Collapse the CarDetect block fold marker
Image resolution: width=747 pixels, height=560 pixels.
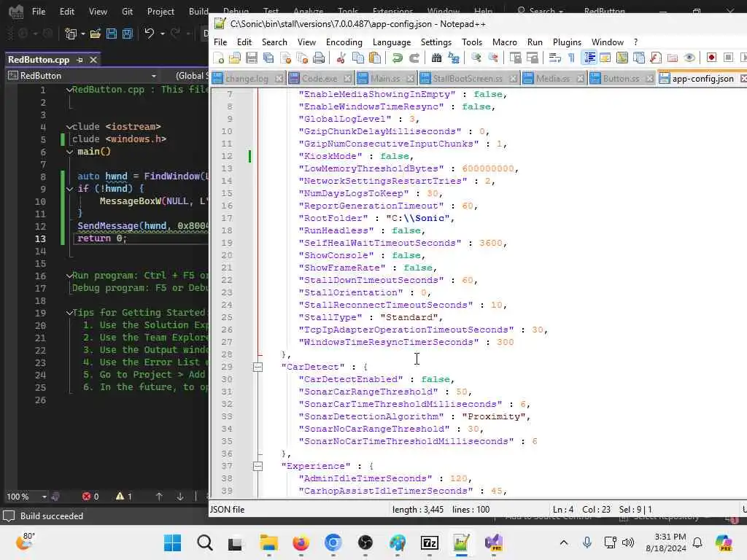258,367
